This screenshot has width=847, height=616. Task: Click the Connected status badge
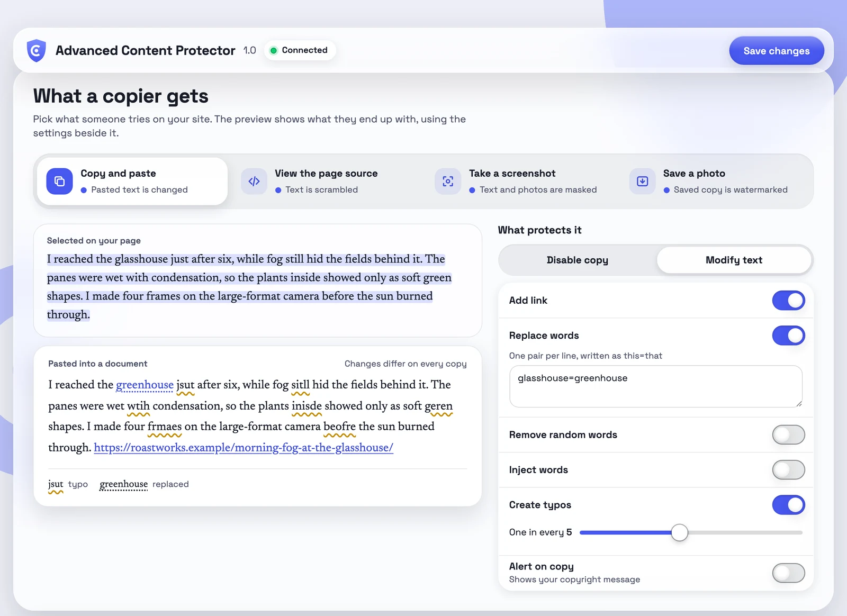(x=300, y=50)
